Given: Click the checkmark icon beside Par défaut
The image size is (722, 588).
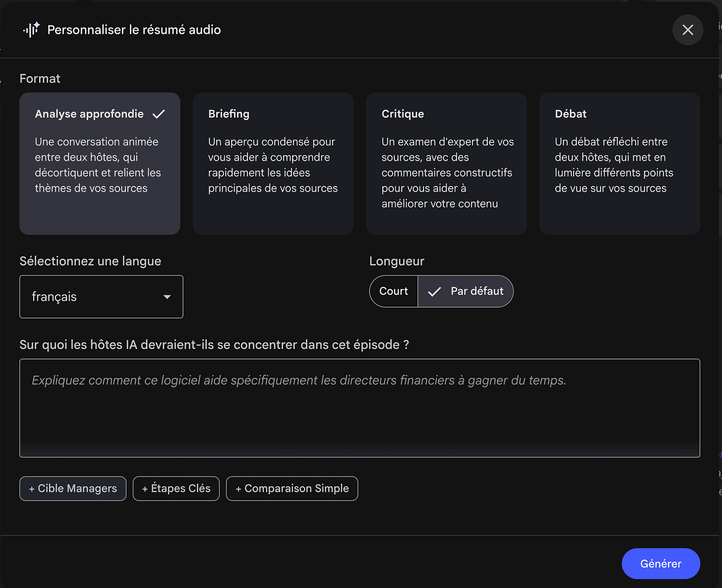Looking at the screenshot, I should [434, 292].
